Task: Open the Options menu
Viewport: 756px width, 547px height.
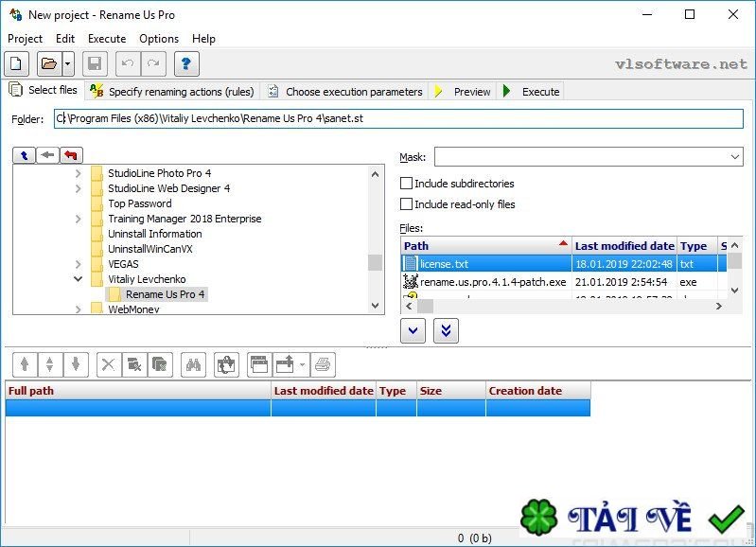Action: coord(159,39)
